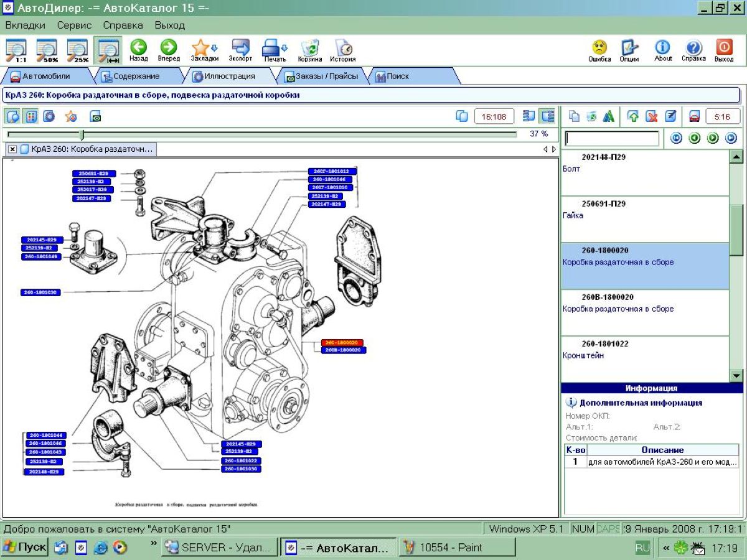Image resolution: width=747 pixels, height=560 pixels.
Task: Switch to the Иллюстрация tab
Action: tap(229, 77)
